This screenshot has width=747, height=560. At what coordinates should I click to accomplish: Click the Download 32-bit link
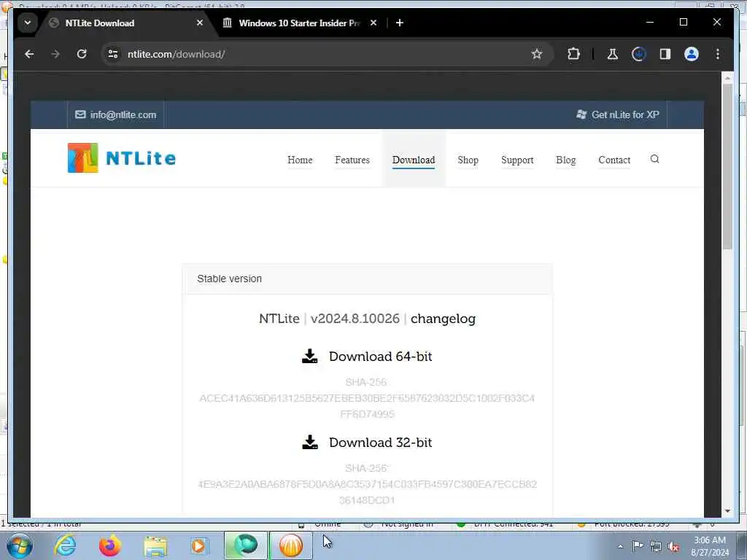tap(380, 443)
